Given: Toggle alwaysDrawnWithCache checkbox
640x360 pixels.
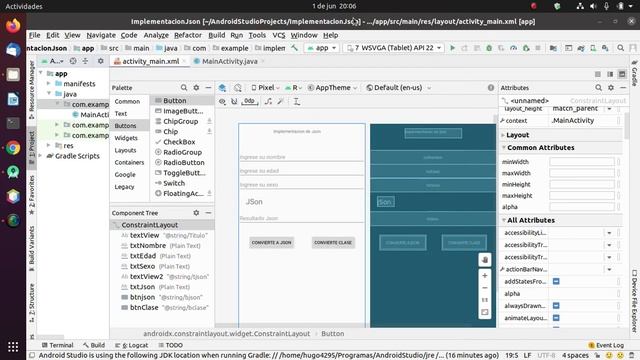Looking at the screenshot, I should [556, 305].
